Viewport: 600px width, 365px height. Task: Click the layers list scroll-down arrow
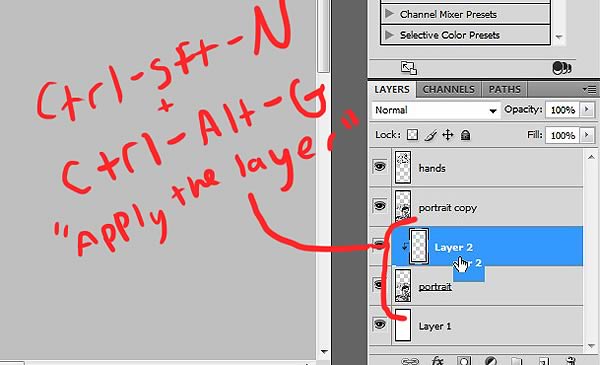point(591,345)
